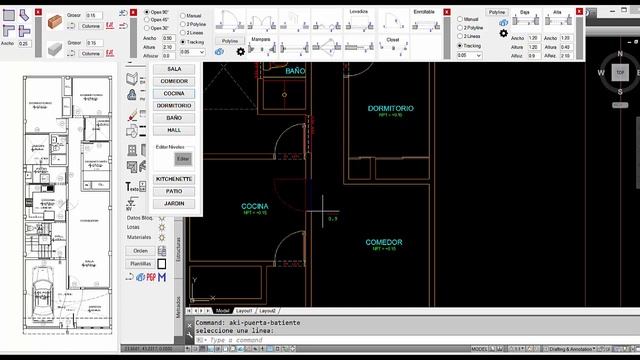
Task: Choose the gray concrete block material icon
Action: click(55, 49)
